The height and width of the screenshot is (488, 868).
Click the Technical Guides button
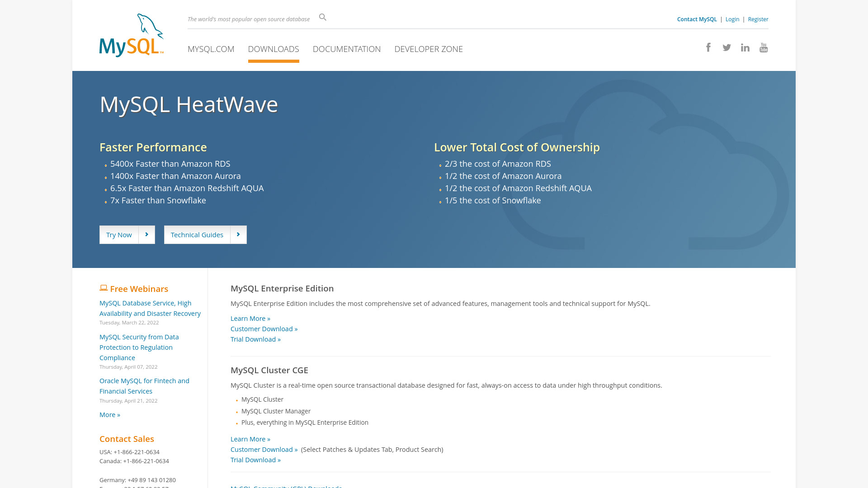[205, 235]
